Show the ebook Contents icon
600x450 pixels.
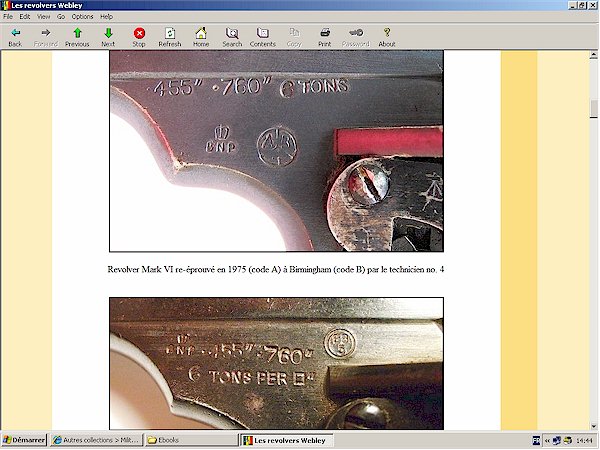click(x=262, y=33)
